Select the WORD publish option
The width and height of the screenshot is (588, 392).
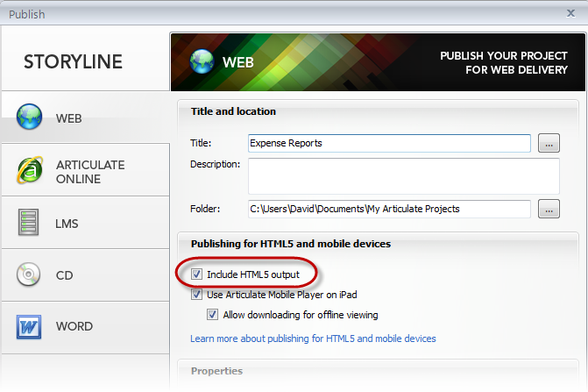(x=74, y=326)
